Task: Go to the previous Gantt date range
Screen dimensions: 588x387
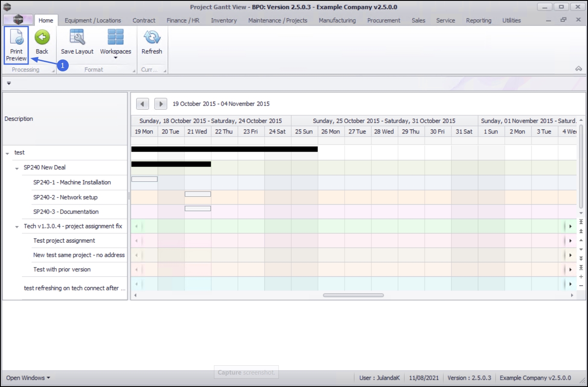Action: point(143,104)
